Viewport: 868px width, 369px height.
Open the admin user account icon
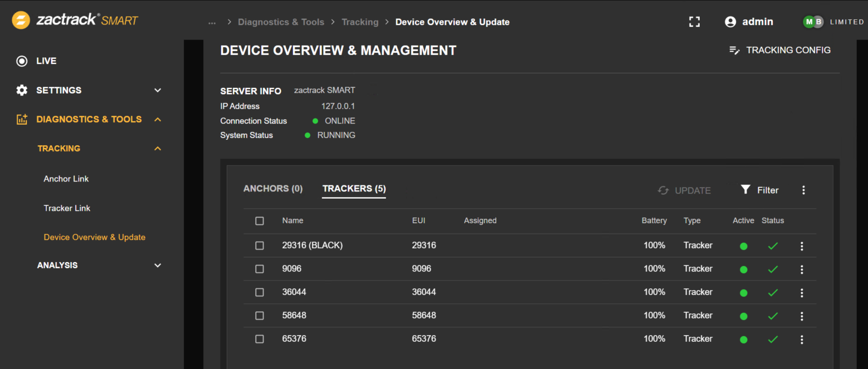730,22
